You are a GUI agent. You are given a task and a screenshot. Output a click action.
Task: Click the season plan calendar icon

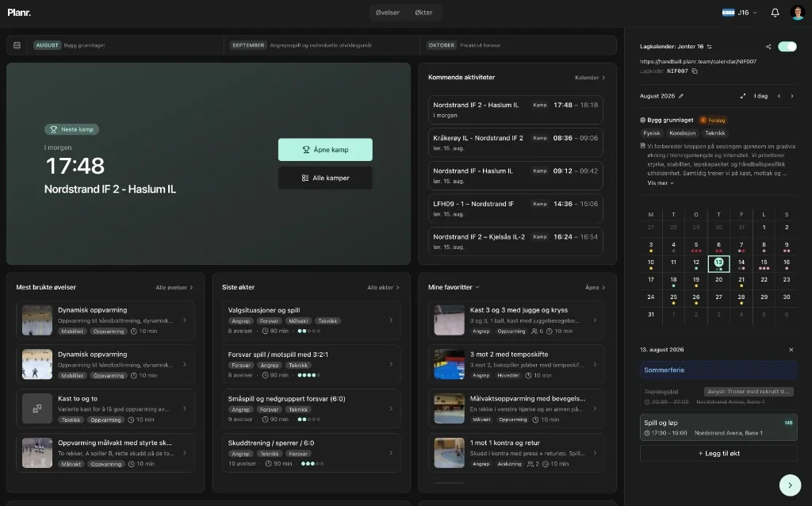click(x=17, y=45)
